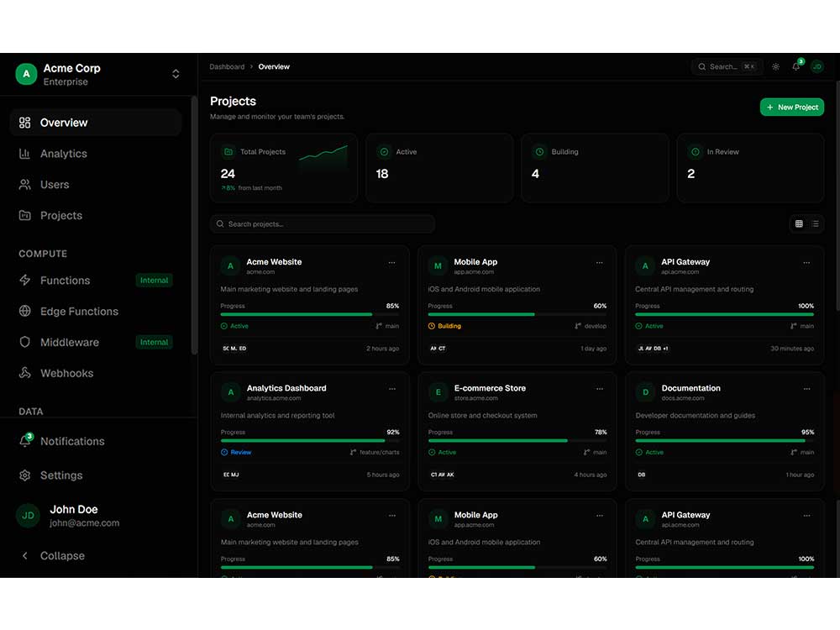The image size is (840, 630).
Task: Open the second Acme Website card's menu
Action: coord(392,516)
